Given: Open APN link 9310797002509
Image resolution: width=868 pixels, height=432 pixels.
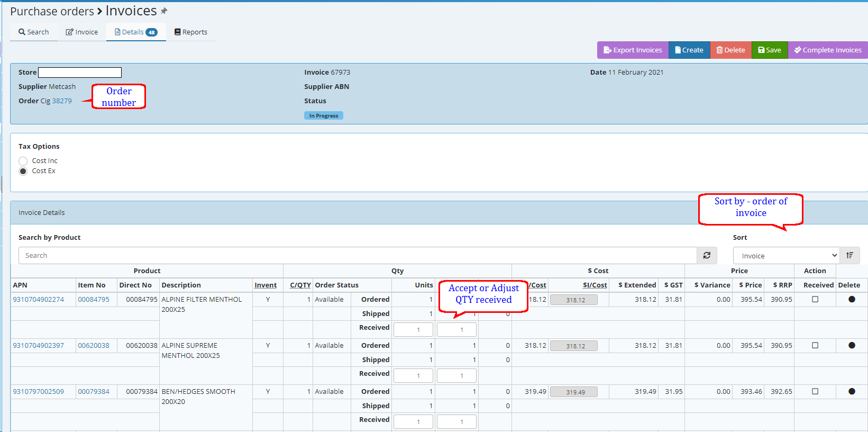Looking at the screenshot, I should [39, 391].
